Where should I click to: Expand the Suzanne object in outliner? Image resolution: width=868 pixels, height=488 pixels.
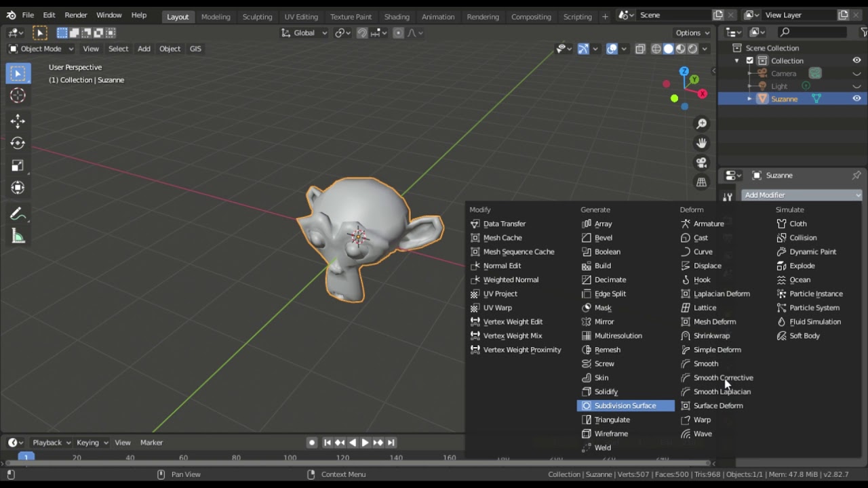(749, 99)
